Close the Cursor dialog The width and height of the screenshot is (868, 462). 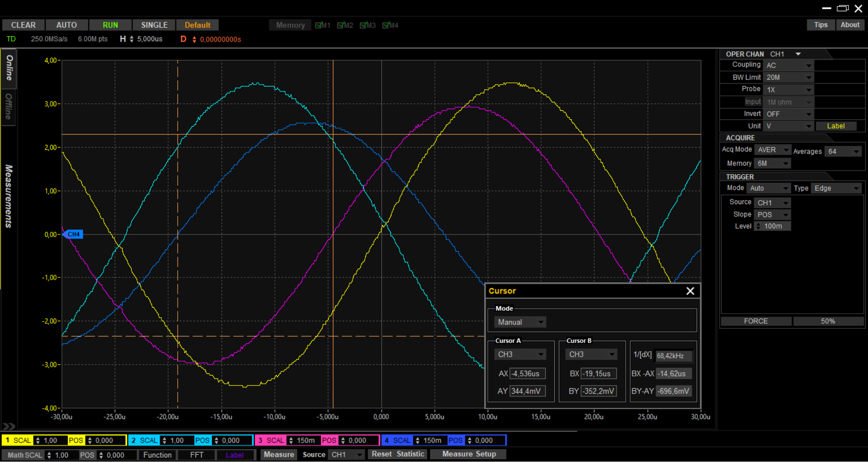tap(690, 291)
